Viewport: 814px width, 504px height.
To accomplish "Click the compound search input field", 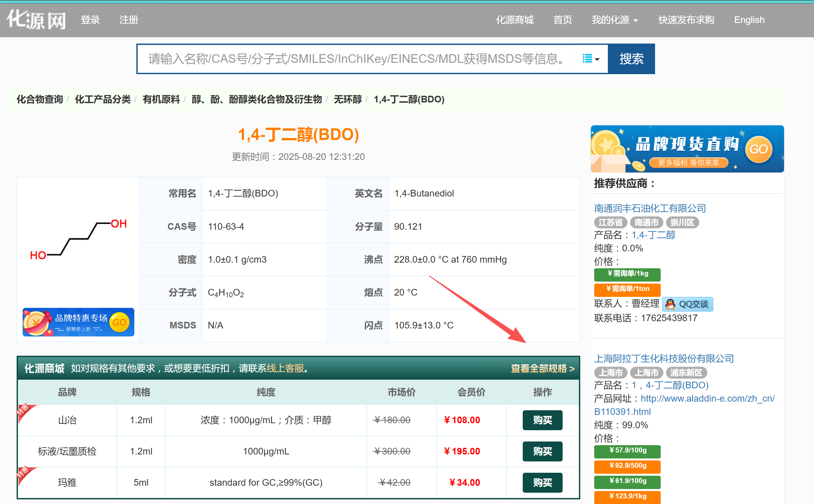I will (x=355, y=59).
